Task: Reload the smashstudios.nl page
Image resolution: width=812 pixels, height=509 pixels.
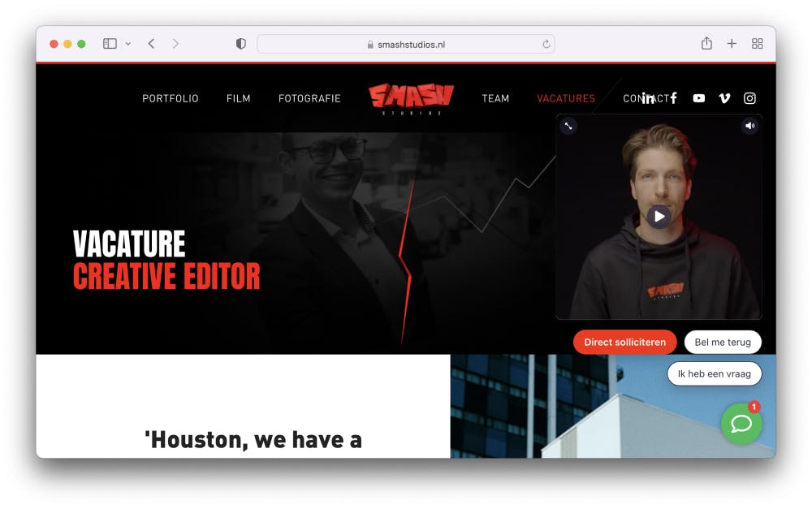Action: 546,44
